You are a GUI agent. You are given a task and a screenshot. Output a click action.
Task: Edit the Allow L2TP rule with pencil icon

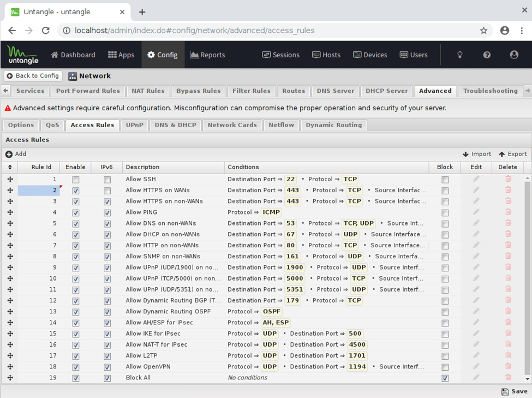tap(476, 355)
